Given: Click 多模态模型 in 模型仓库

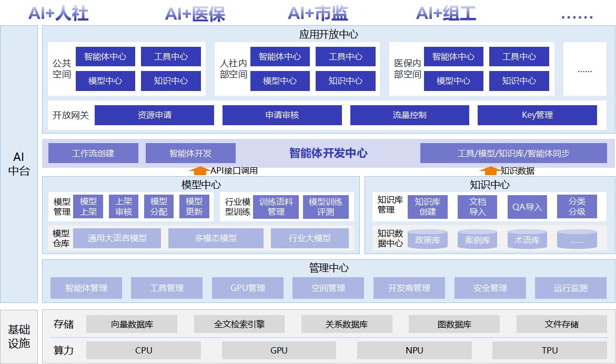Looking at the screenshot, I should (216, 238).
